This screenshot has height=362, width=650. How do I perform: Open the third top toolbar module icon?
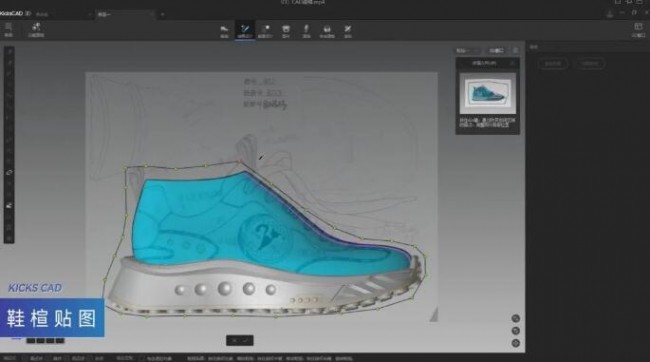pos(265,31)
